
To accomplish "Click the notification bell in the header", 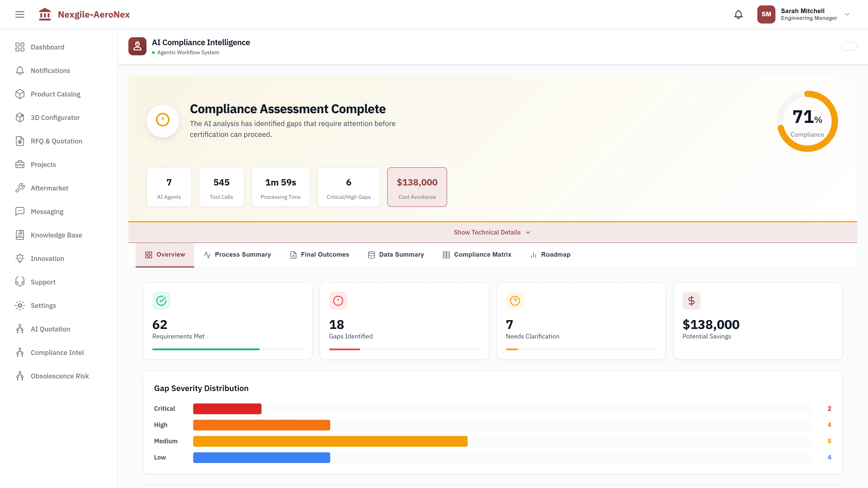I will coord(738,14).
